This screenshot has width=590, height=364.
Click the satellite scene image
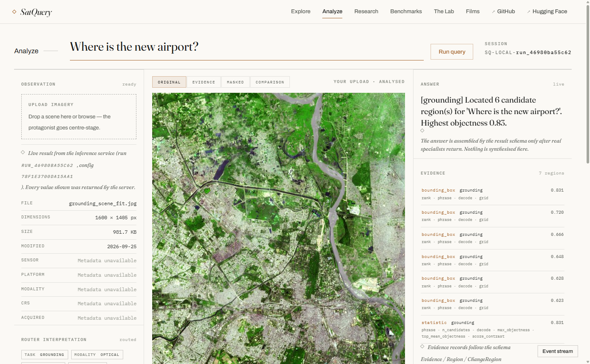click(278, 228)
